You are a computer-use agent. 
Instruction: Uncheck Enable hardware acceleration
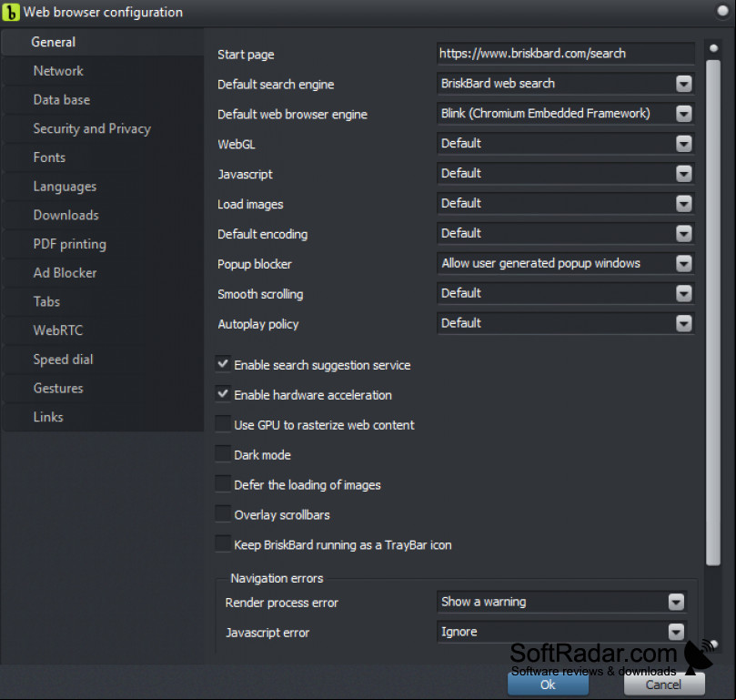[x=223, y=394]
